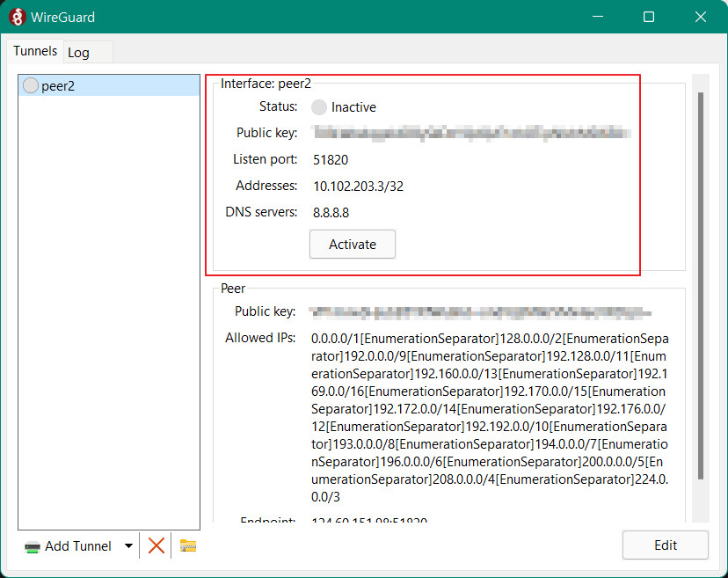Click the gray status circle beside peer2
This screenshot has height=578, width=728.
pyautogui.click(x=31, y=85)
